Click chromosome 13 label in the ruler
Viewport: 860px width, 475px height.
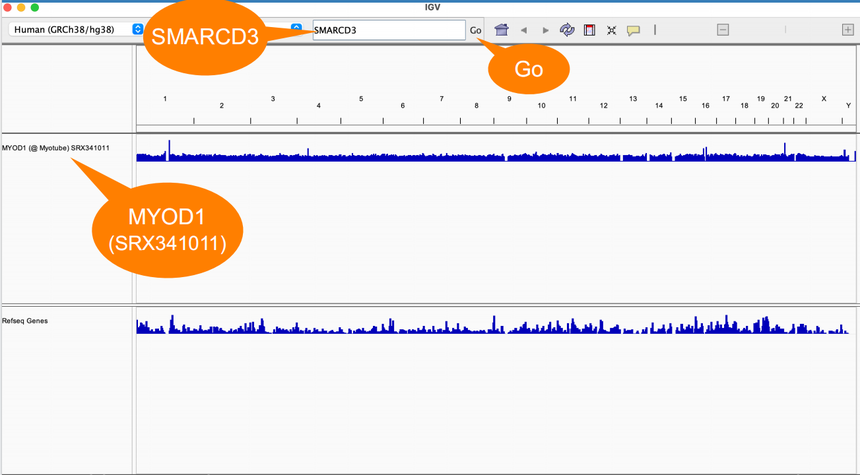[x=633, y=99]
